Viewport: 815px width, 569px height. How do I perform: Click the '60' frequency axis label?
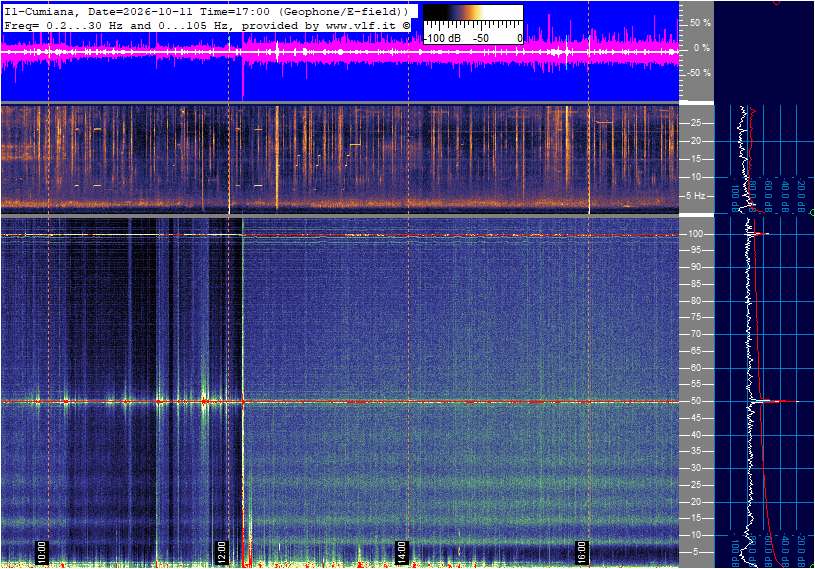pos(695,368)
